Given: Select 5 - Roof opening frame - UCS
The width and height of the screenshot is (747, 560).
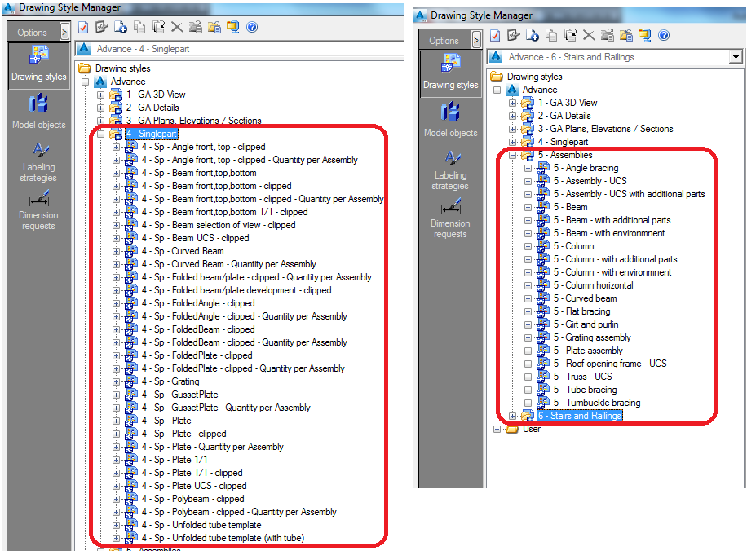Looking at the screenshot, I should [610, 364].
